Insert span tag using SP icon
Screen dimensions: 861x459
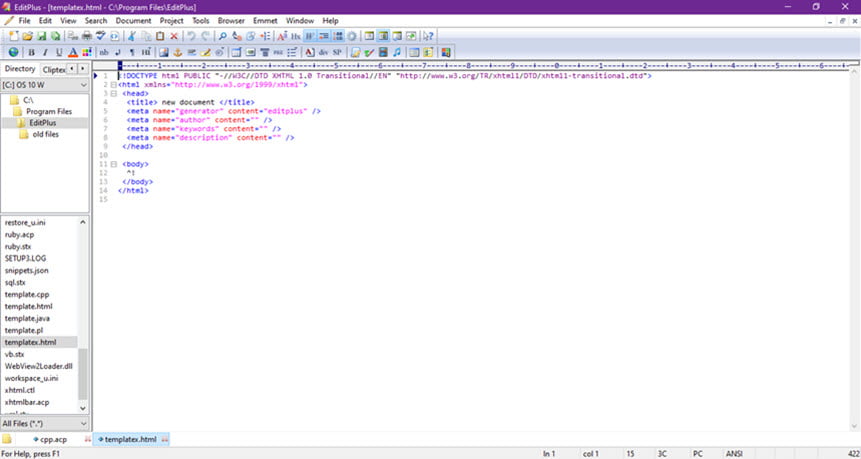tap(337, 52)
